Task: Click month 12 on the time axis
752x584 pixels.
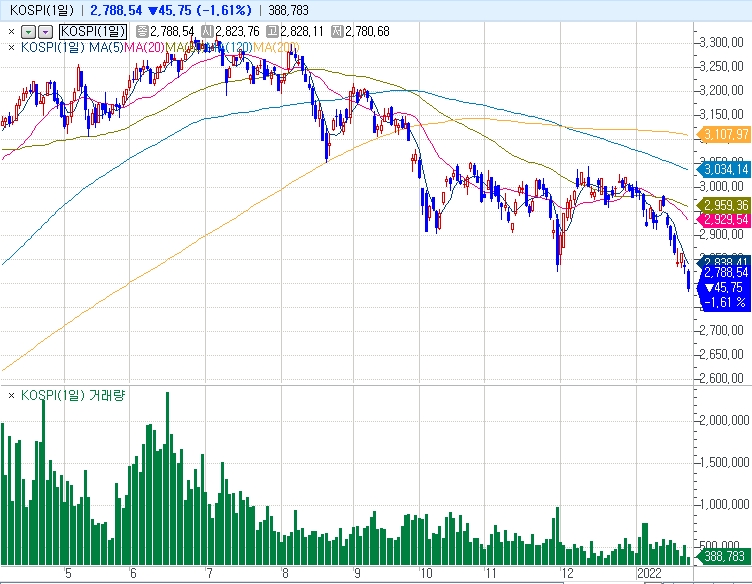Action: click(x=567, y=573)
